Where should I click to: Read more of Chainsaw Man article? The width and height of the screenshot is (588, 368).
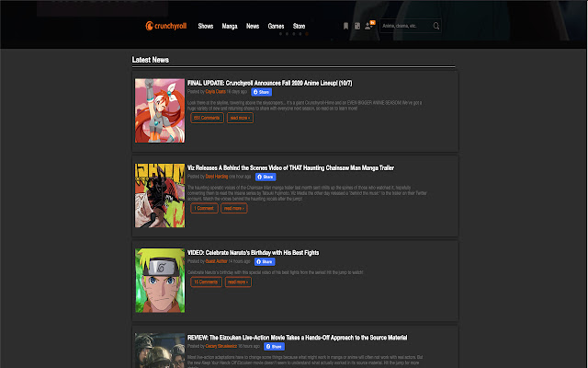coord(234,208)
